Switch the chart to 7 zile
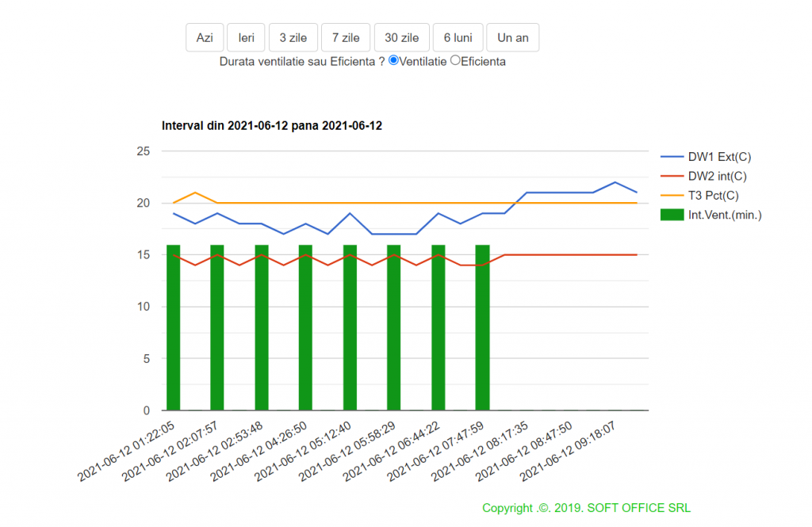 pyautogui.click(x=346, y=37)
